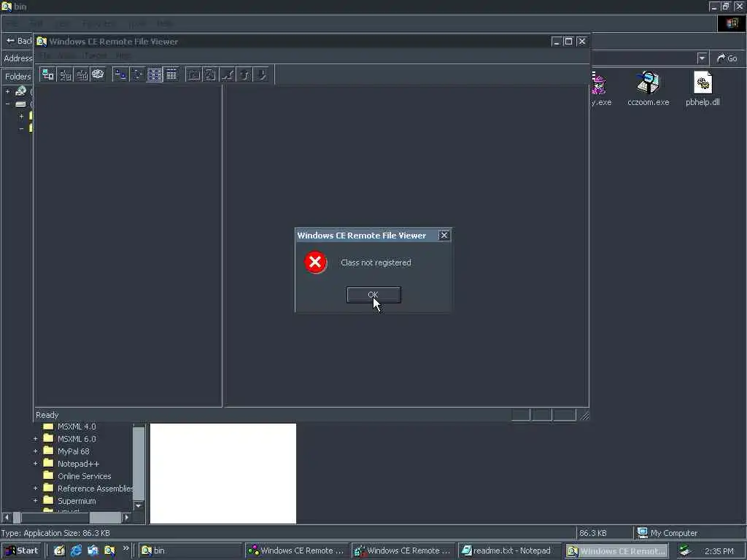The height and width of the screenshot is (560, 747).
Task: Launch Internet Explorer from quick launch
Action: [x=76, y=551]
